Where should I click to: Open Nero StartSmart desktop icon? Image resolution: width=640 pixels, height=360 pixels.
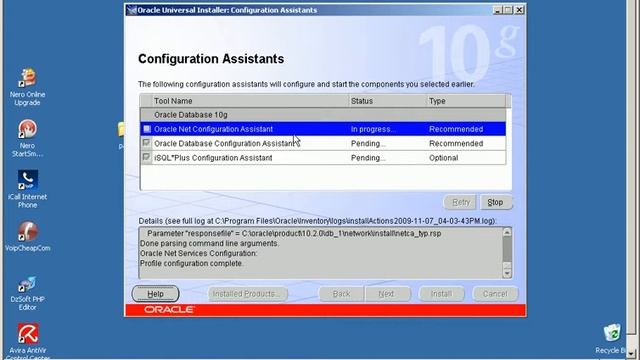[27, 138]
